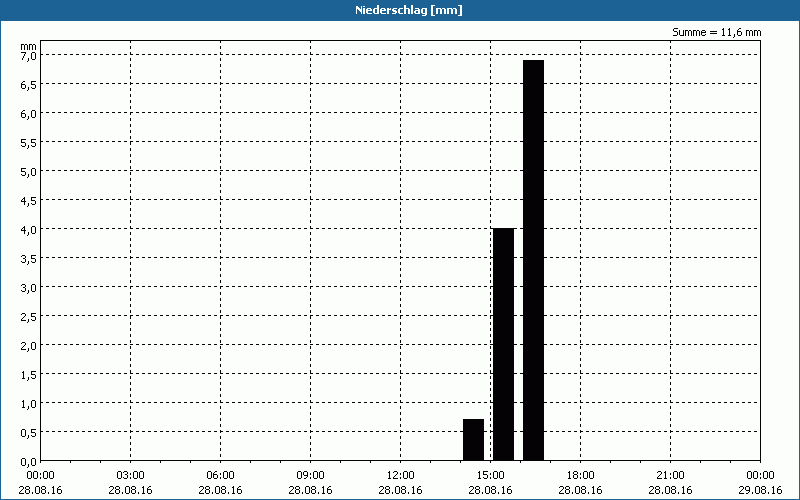Viewport: 800px width, 500px height.
Task: Click the 03:00 time axis label
Action: [x=131, y=476]
